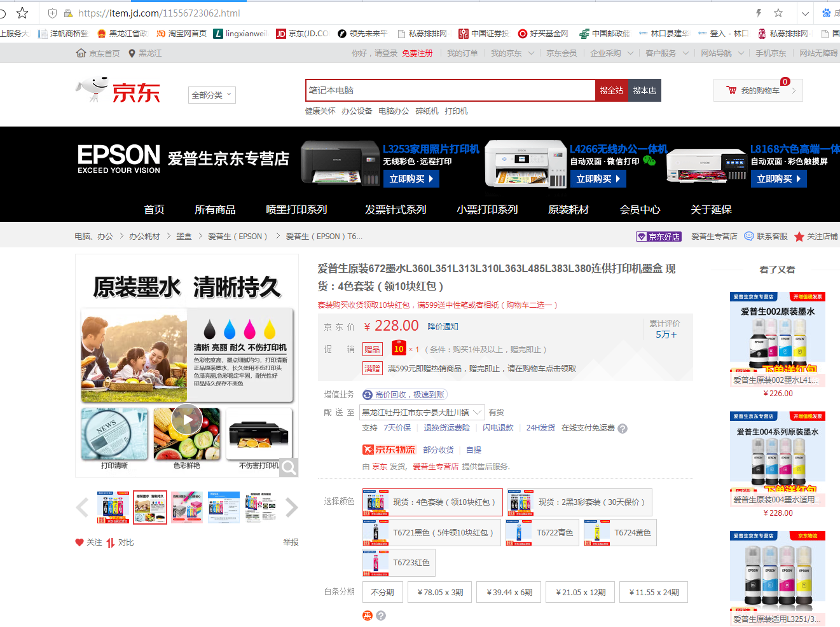Choose ¥39.44 x 6期 installment option
This screenshot has width=840, height=627.
click(x=509, y=592)
